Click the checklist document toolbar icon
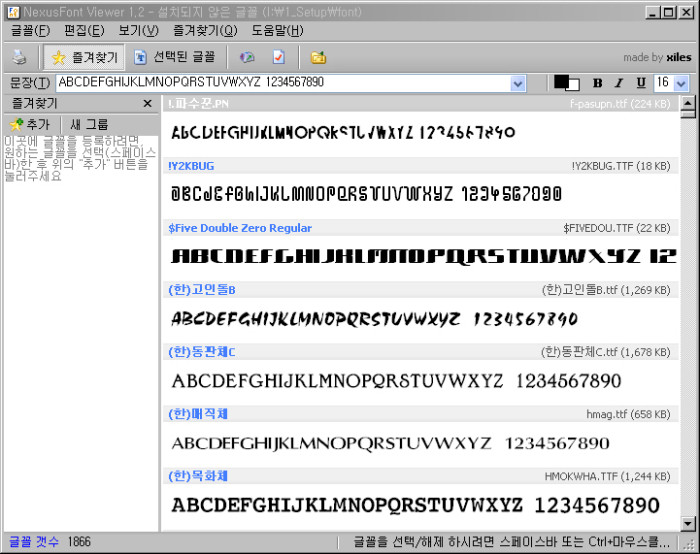This screenshot has height=554, width=700. (x=279, y=57)
